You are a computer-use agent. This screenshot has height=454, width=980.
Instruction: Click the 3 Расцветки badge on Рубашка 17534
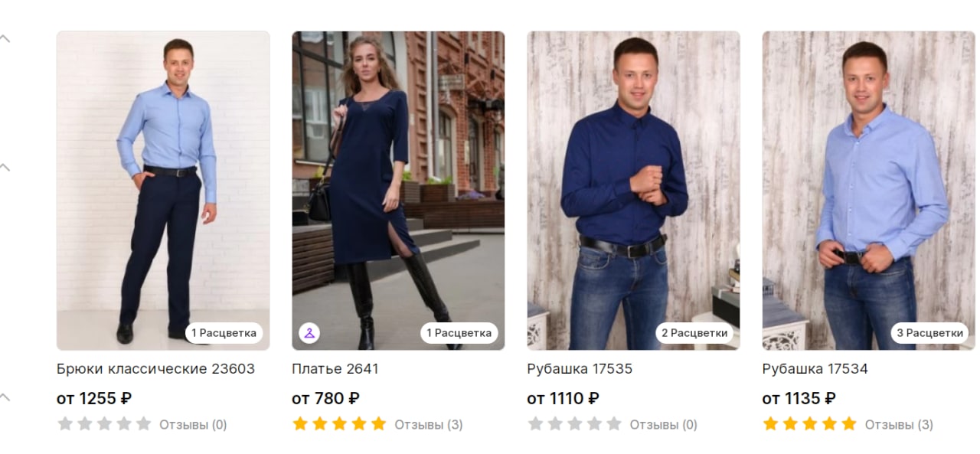tap(930, 333)
